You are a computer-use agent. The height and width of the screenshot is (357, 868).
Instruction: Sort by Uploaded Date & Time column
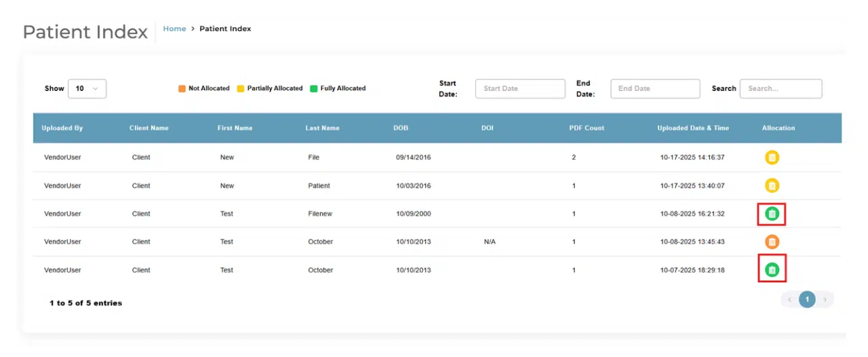coord(692,128)
